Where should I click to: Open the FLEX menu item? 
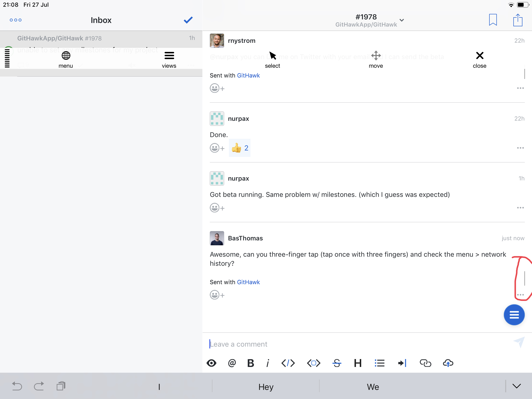(x=66, y=59)
